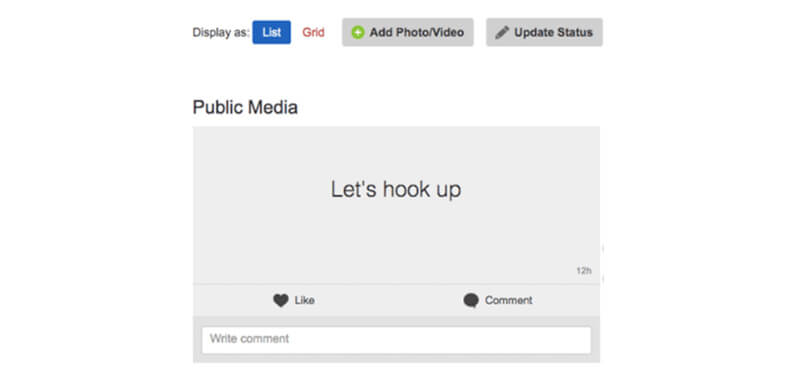Open the Update Status button
Viewport: 800px width, 375px height.
544,32
